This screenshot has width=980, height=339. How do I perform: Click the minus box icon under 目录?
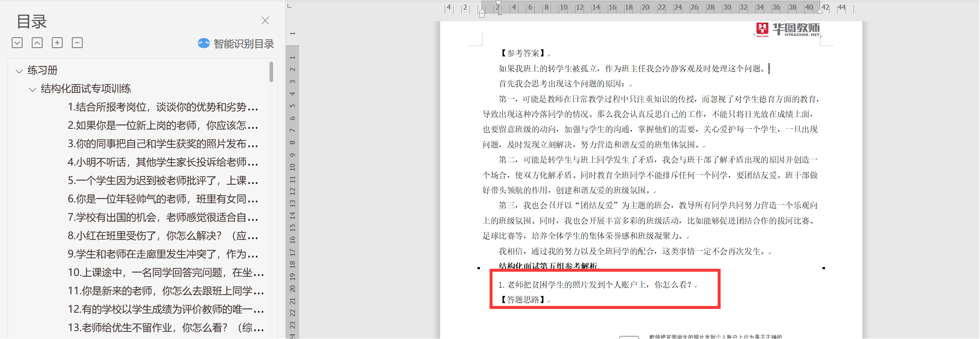coord(77,43)
